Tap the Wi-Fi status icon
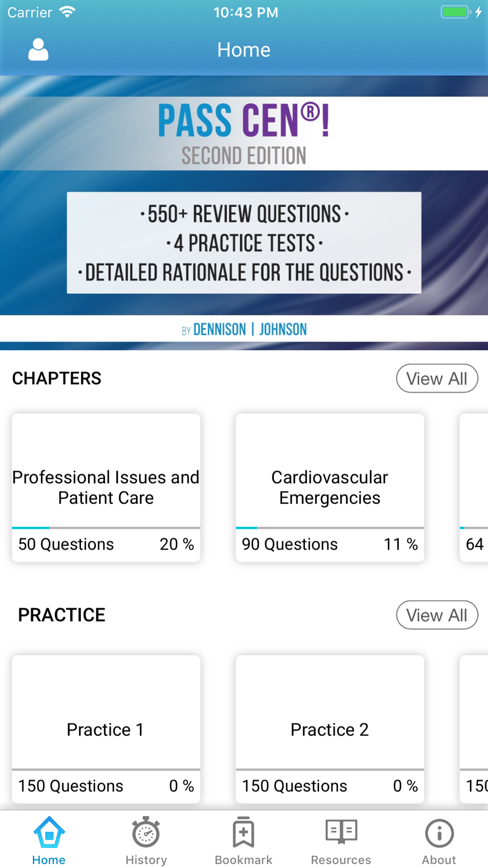Screen dimensions: 488x868 click(67, 12)
